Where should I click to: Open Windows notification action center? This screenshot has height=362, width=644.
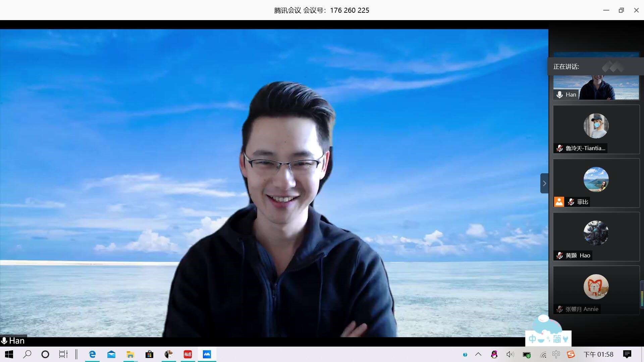click(627, 354)
